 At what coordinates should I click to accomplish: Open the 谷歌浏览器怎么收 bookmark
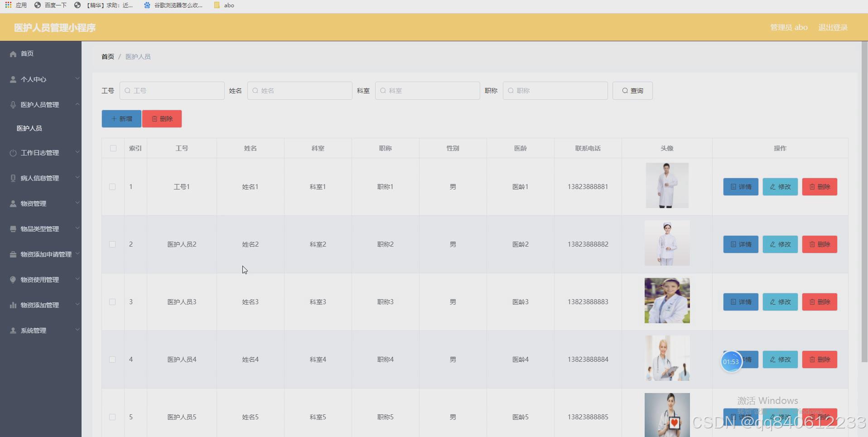(173, 5)
